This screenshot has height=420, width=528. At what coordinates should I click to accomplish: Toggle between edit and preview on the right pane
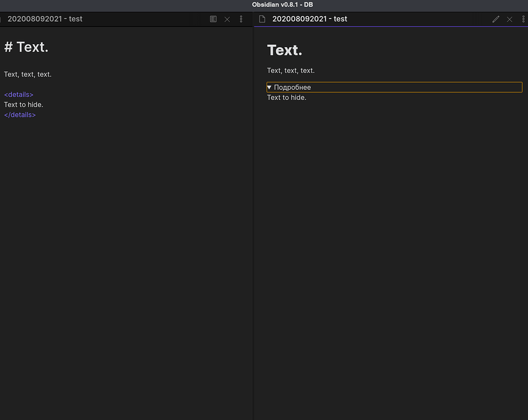(x=495, y=18)
